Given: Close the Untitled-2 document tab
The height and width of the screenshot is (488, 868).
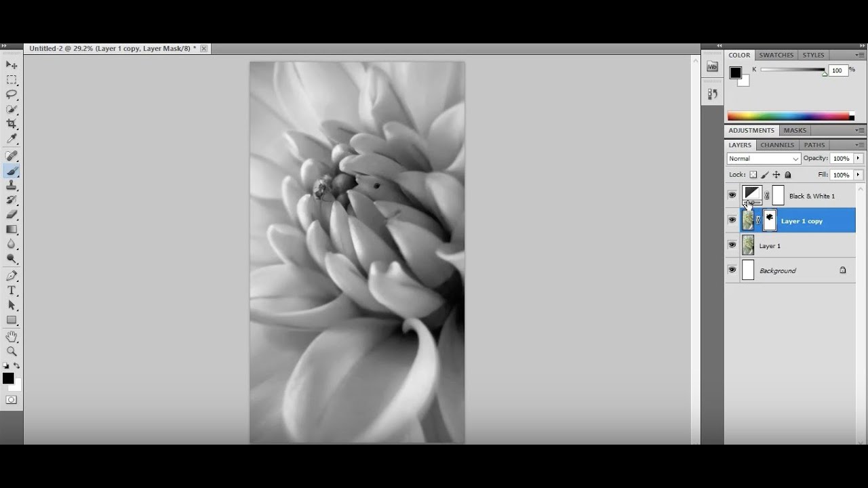Looking at the screenshot, I should click(x=203, y=49).
